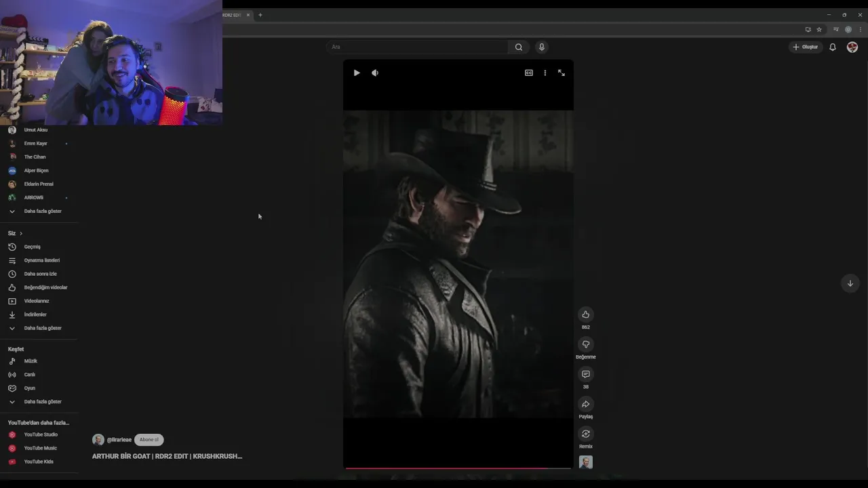Expand the 'Siz' section chevron

coord(21,233)
